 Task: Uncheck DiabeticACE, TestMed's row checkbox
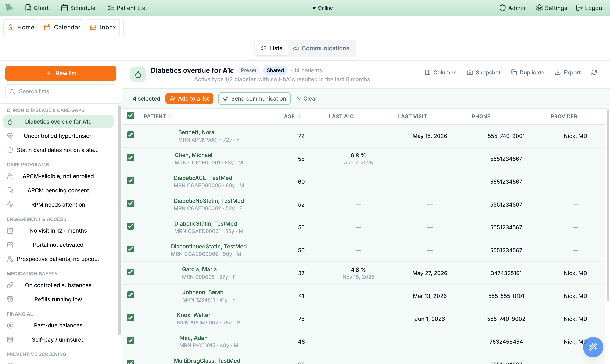point(130,180)
